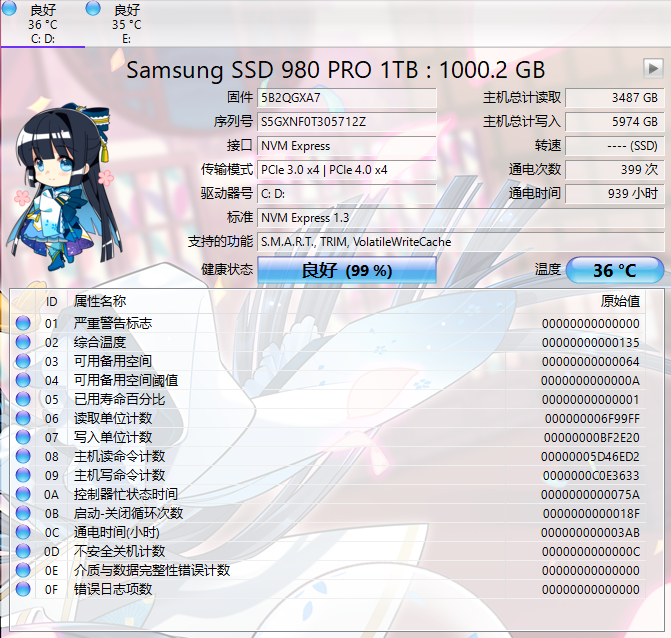Click raw value 000000000000A
The height and width of the screenshot is (638, 671).
(x=590, y=380)
